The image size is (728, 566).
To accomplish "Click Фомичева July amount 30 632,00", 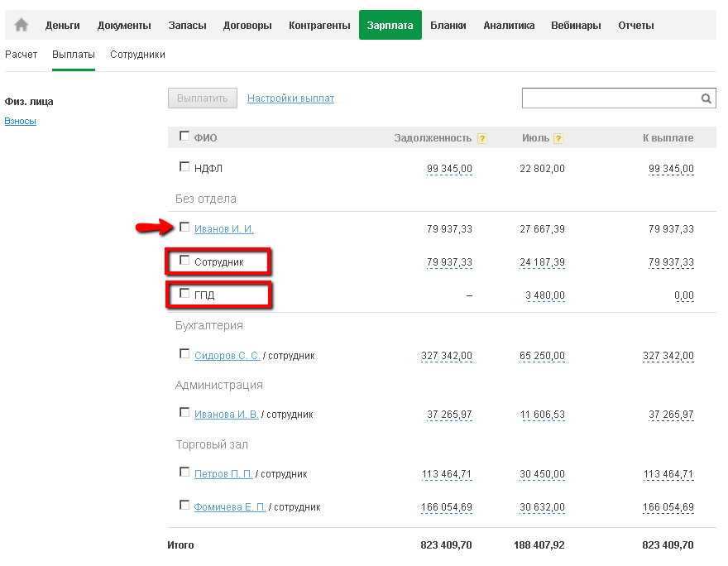I will 543,507.
